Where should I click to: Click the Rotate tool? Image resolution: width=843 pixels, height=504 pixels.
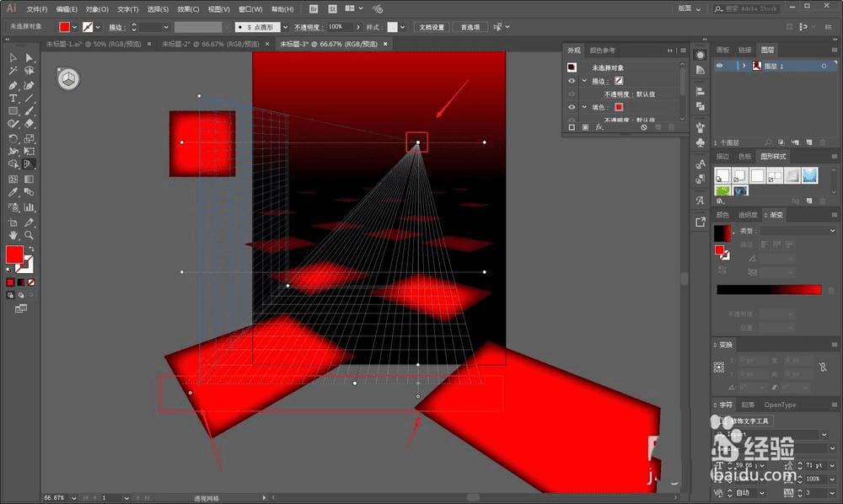13,138
